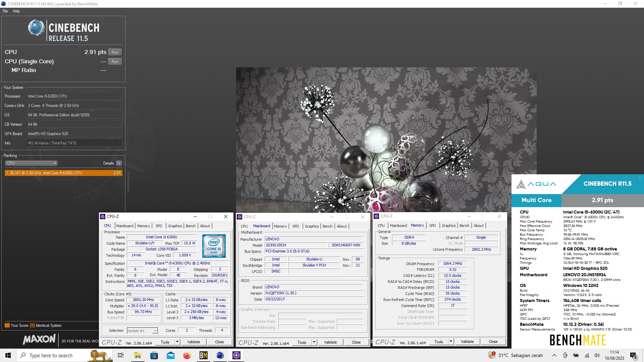This screenshot has width=644, height=362.
Task: Click the BENCHMATE logo at panel bottom
Action: (578, 340)
